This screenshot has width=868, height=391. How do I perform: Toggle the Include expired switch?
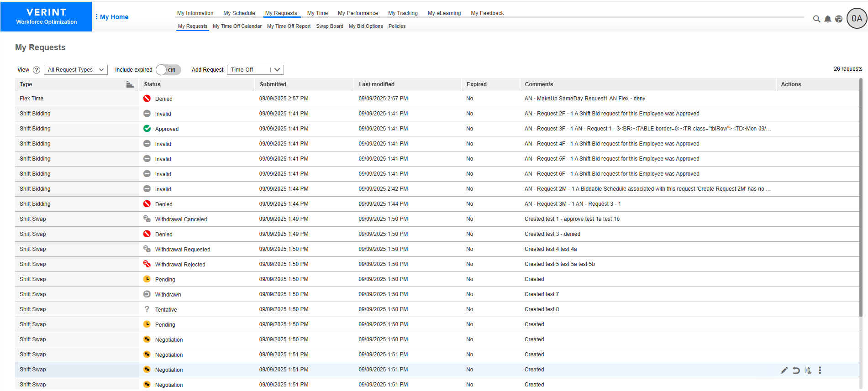coord(168,70)
